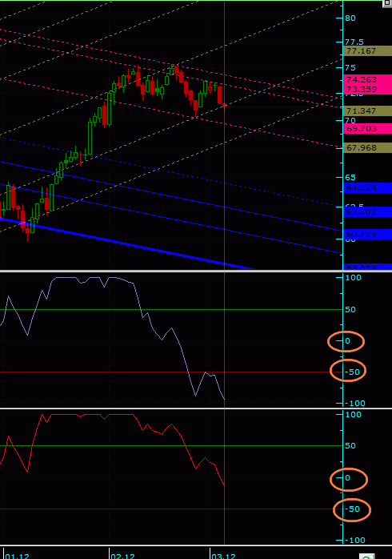
Task: Select the pink 73.359 price tag
Action: tap(367, 90)
